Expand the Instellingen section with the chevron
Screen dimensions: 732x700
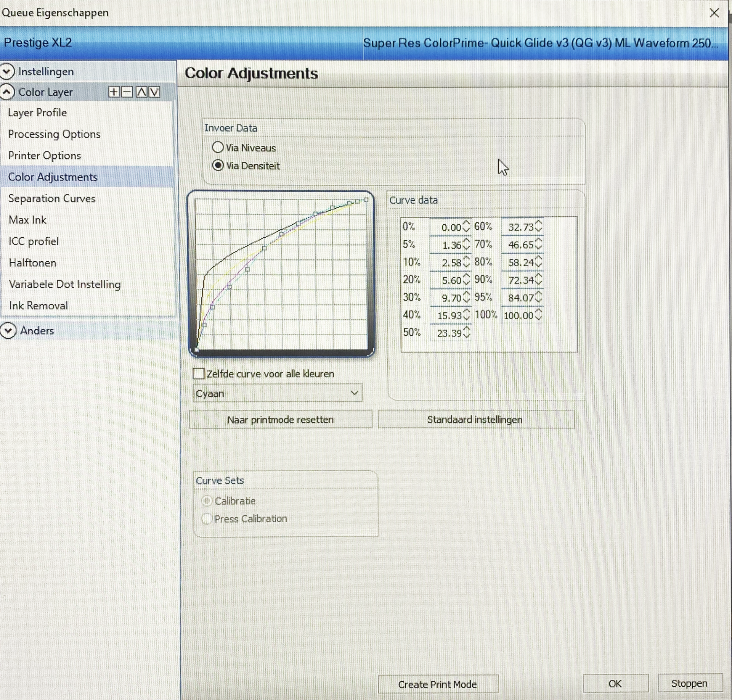point(7,71)
